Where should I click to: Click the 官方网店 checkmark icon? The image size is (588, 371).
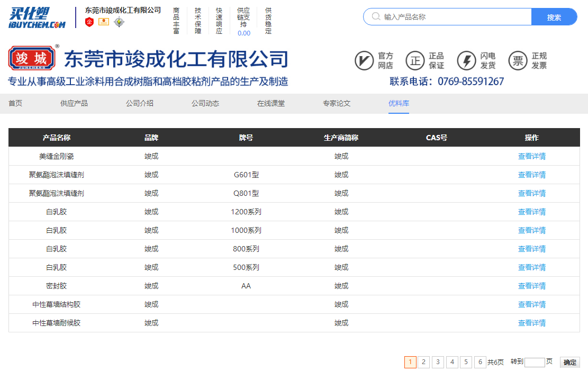(x=364, y=60)
